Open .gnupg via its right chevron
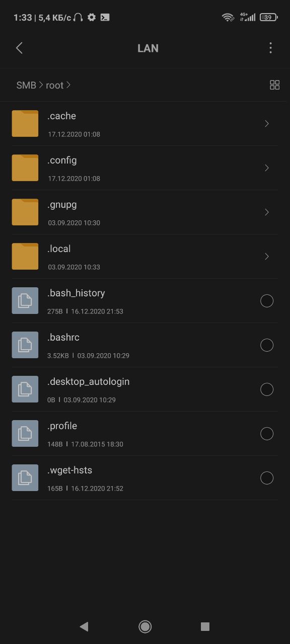 coord(267,212)
